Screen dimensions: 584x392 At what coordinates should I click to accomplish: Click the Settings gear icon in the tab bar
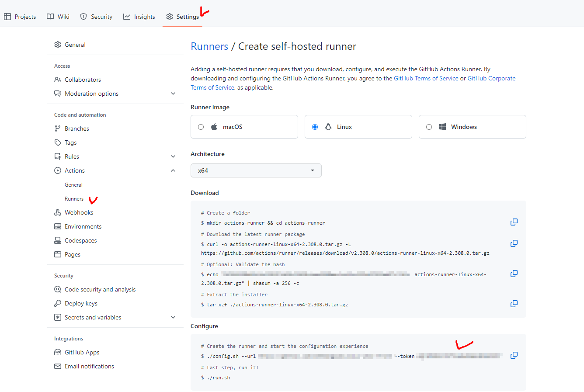pyautogui.click(x=170, y=17)
